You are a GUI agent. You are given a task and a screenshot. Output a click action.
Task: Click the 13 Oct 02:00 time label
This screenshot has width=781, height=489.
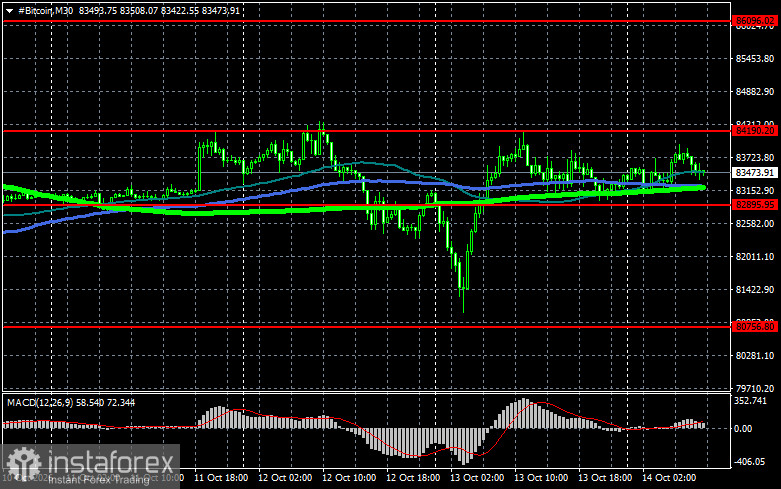coord(477,478)
